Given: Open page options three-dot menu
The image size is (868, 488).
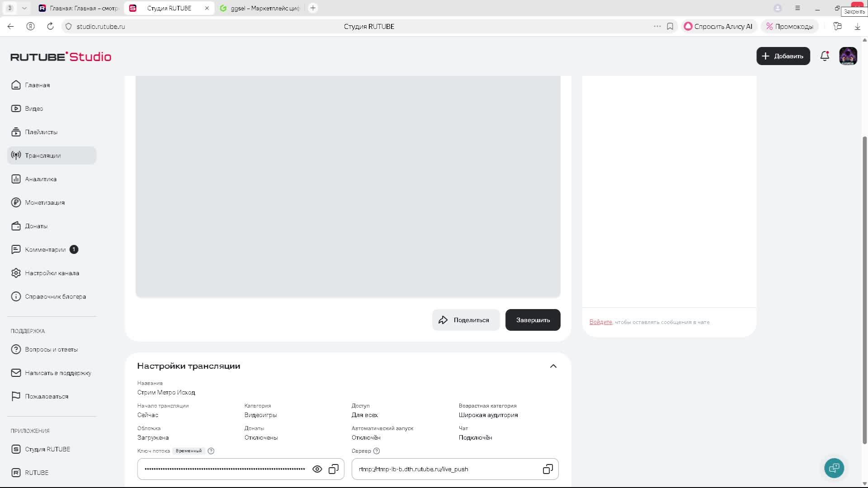Looking at the screenshot, I should (657, 26).
